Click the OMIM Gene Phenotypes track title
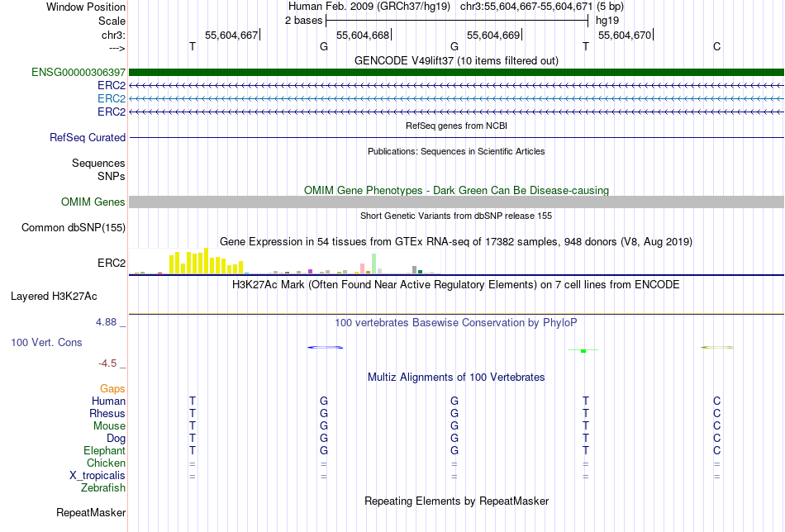Image resolution: width=785 pixels, height=532 pixels. pos(456,190)
